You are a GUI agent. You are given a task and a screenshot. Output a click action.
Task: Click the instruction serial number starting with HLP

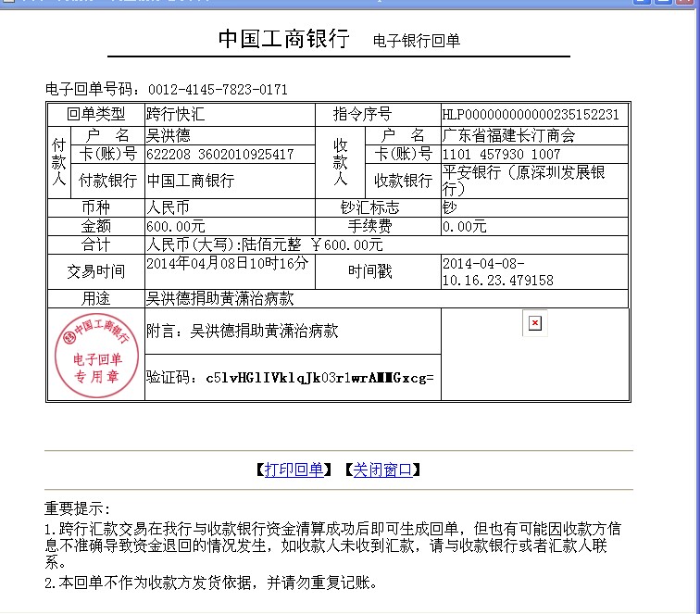[530, 115]
